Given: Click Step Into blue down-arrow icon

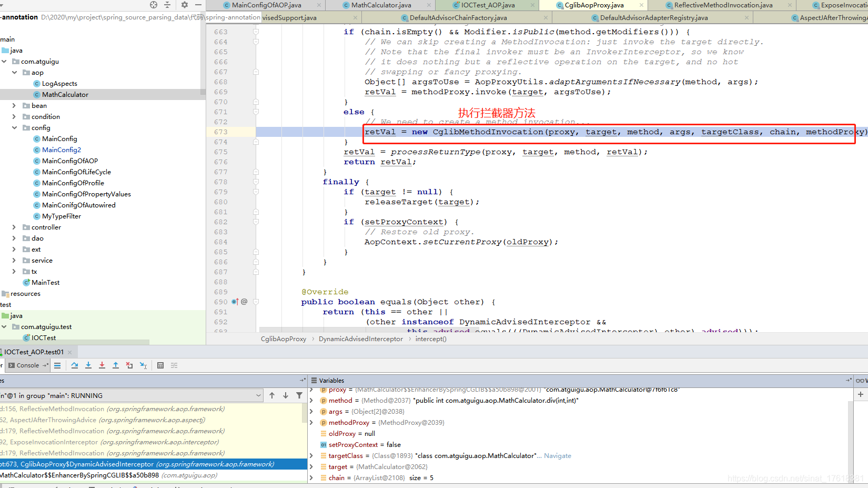Looking at the screenshot, I should click(x=88, y=365).
